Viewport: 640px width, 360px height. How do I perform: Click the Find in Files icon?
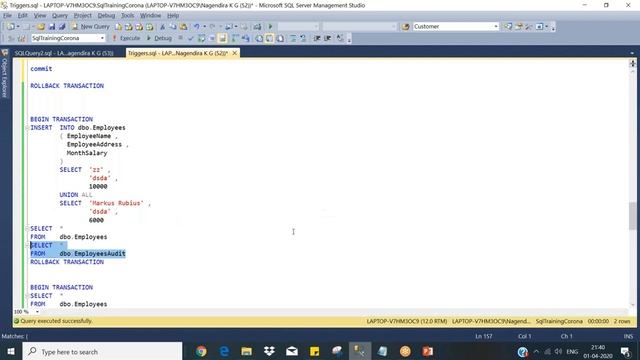click(x=405, y=27)
